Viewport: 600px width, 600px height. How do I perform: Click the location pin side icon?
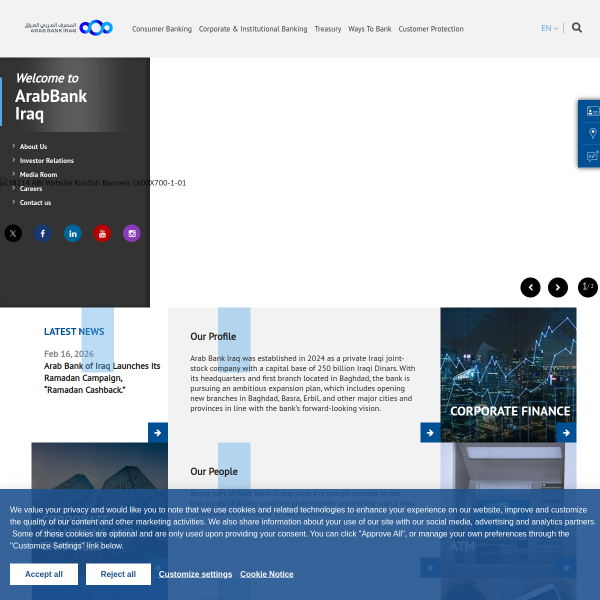click(592, 133)
